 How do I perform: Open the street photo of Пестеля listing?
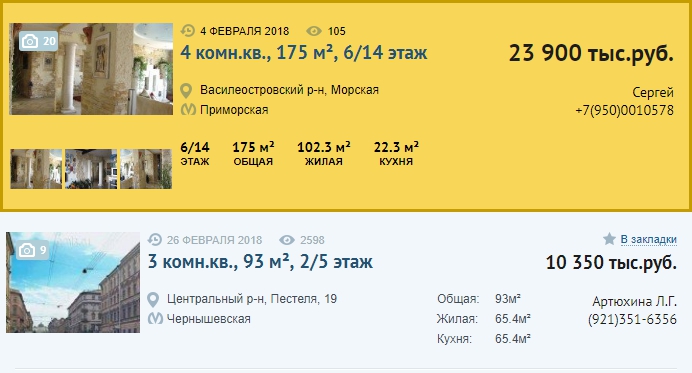point(73,283)
